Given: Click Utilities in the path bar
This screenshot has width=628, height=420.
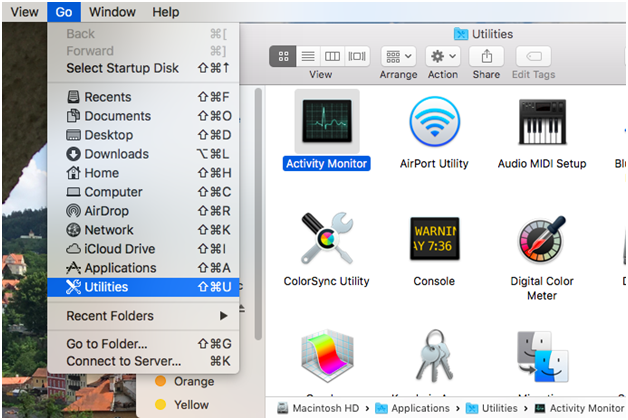Looking at the screenshot, I should click(x=492, y=408).
